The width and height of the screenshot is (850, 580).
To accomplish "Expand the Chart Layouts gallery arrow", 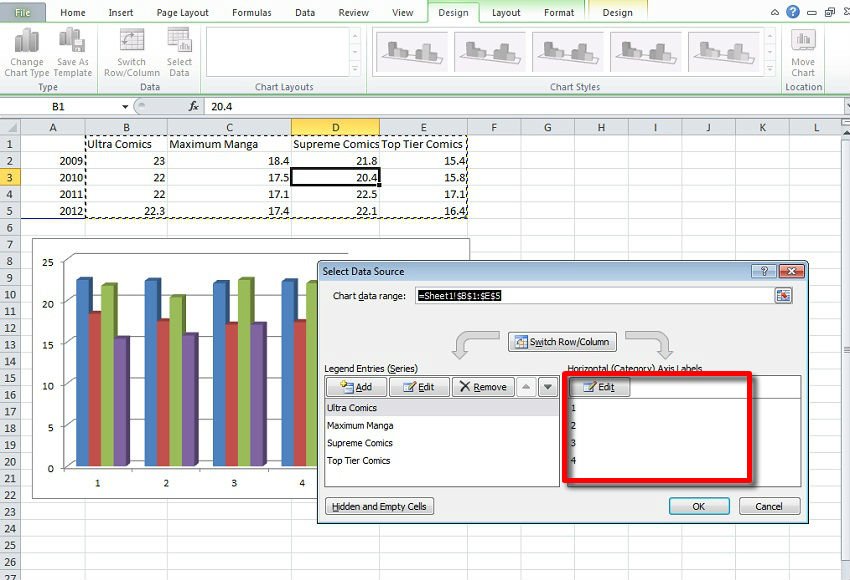I will (354, 69).
